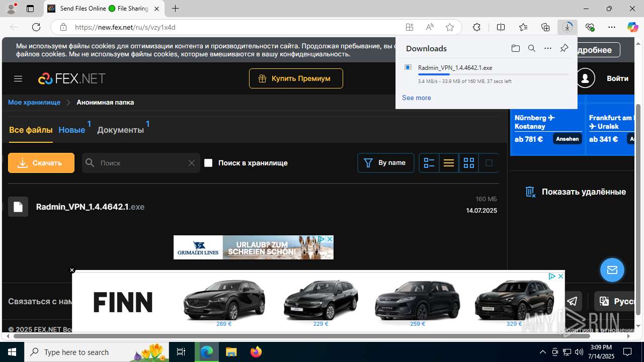
Task: Click the FEX.NET logo
Action: [x=72, y=78]
